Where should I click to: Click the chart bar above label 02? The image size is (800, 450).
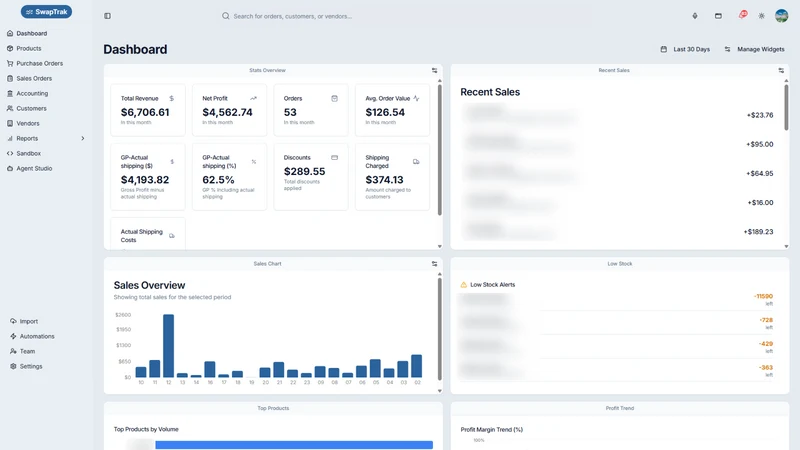pos(416,366)
